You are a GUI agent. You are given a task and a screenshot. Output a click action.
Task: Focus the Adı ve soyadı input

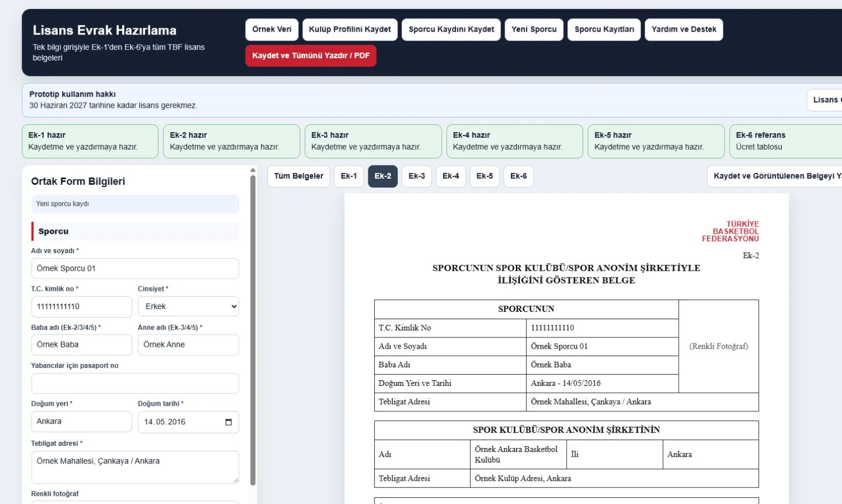coord(135,268)
